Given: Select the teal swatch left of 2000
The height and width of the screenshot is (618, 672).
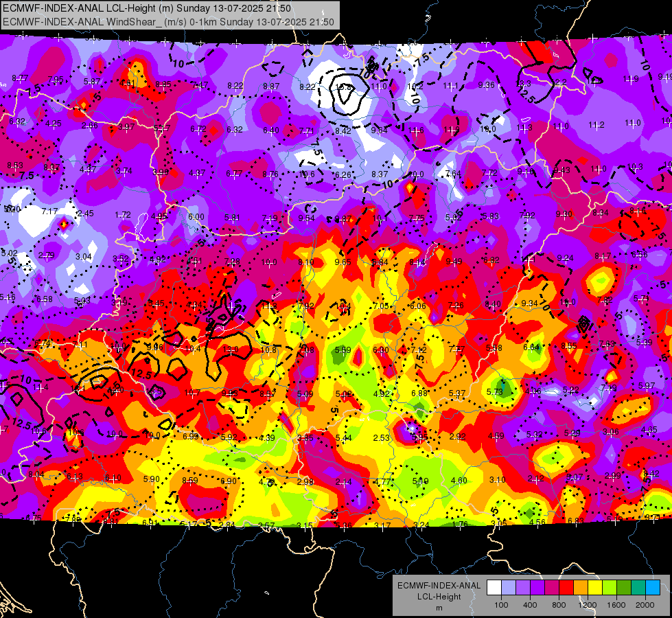Looking at the screenshot, I should coord(638,588).
